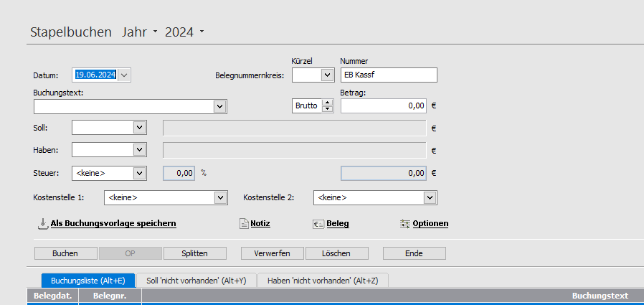Expand the Buchungstext dropdown list
Viewport: 644px width, 305px height.
click(x=220, y=106)
